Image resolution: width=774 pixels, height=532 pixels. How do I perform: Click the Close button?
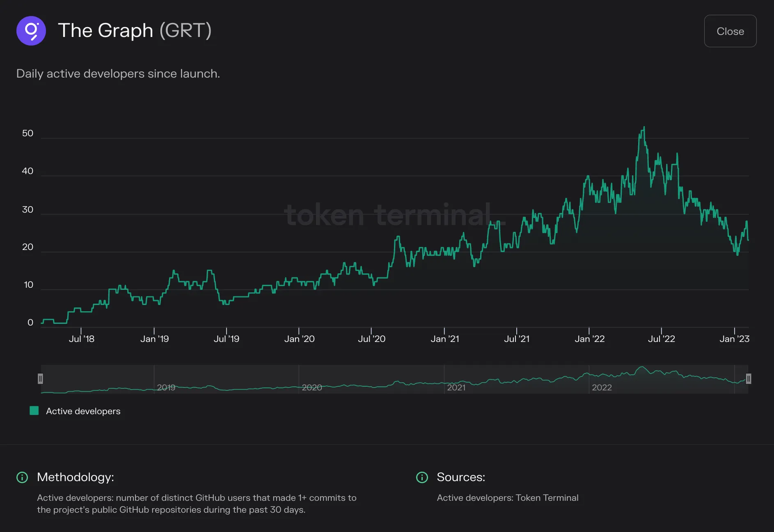(x=730, y=31)
